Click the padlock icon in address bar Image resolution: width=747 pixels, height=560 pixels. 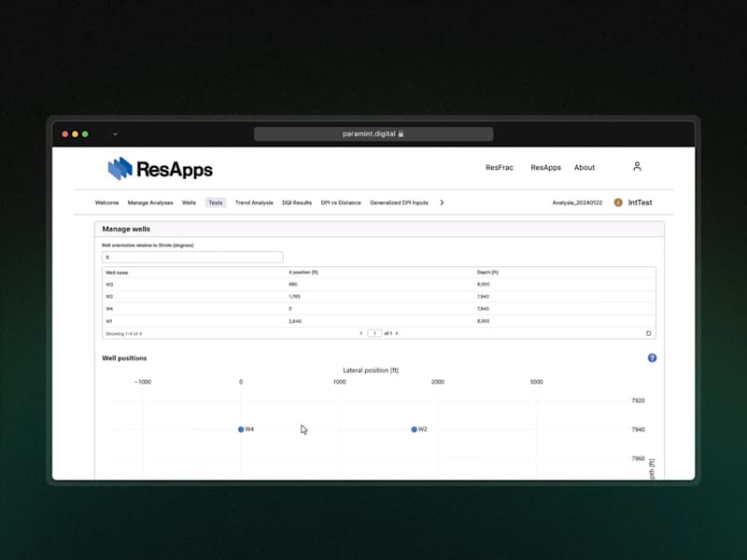tap(401, 133)
